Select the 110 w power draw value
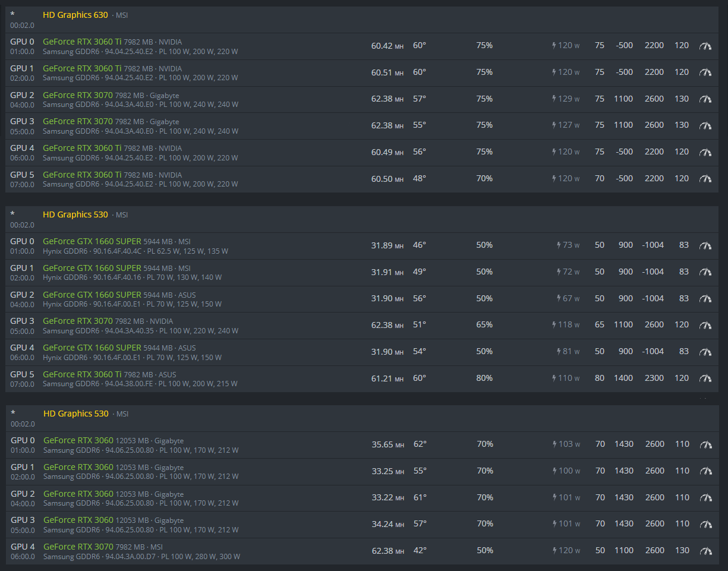The width and height of the screenshot is (728, 571). [569, 378]
